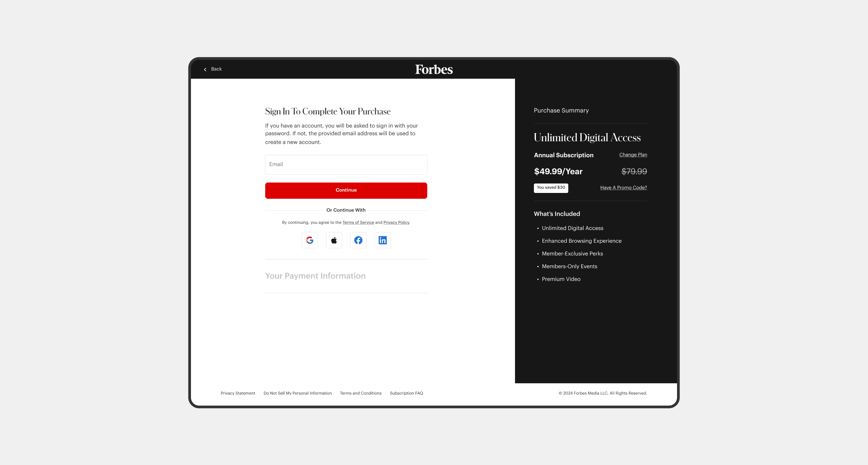The height and width of the screenshot is (465, 868).
Task: Click the Change Plan link
Action: 633,155
